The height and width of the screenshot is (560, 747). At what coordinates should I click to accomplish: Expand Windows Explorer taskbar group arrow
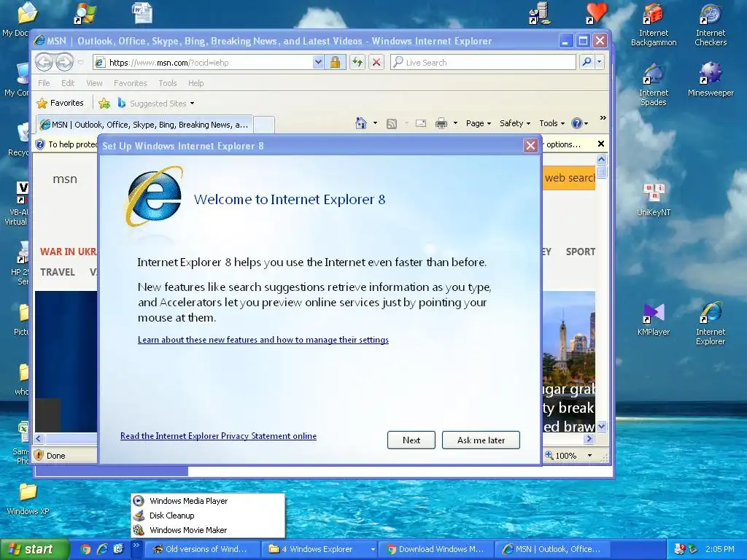point(373,550)
